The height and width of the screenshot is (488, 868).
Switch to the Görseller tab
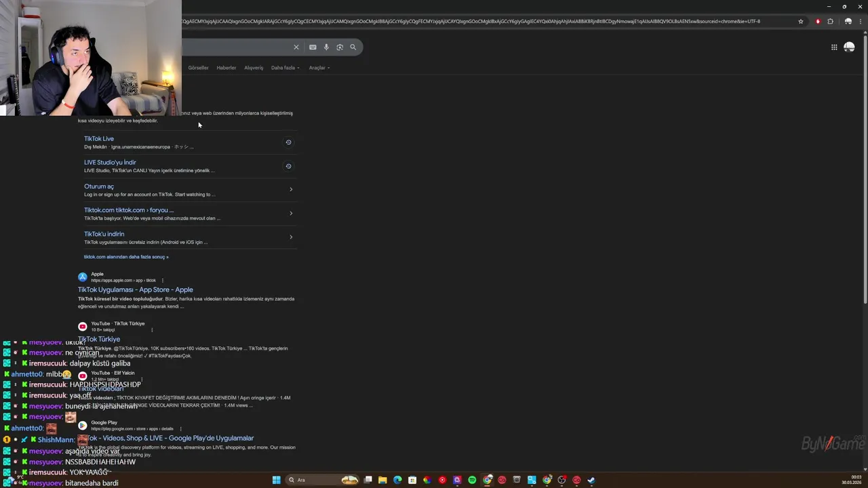coord(198,68)
